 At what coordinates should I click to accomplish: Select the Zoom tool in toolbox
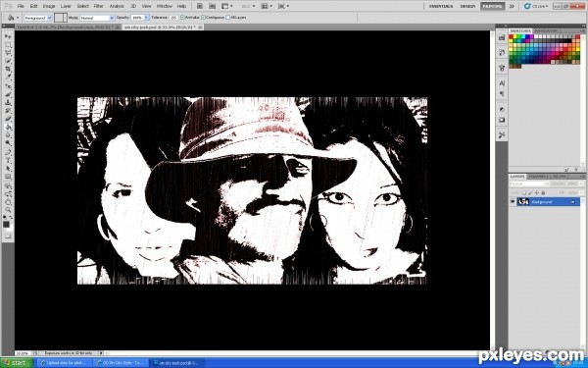8,210
